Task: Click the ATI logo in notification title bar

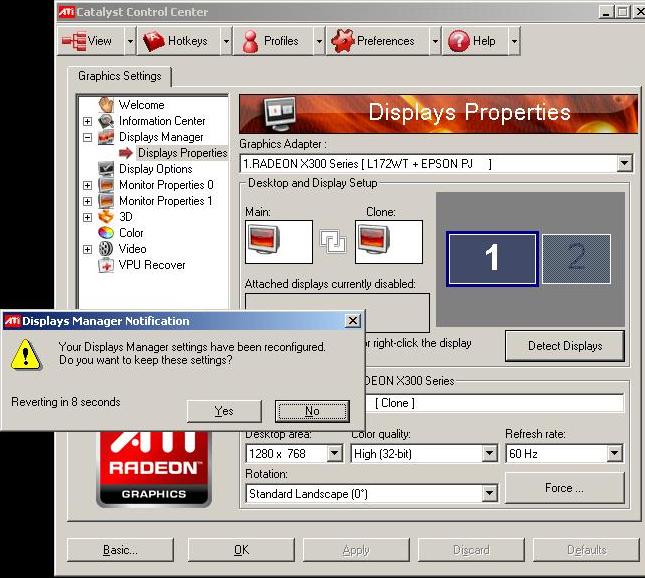Action: tap(12, 321)
